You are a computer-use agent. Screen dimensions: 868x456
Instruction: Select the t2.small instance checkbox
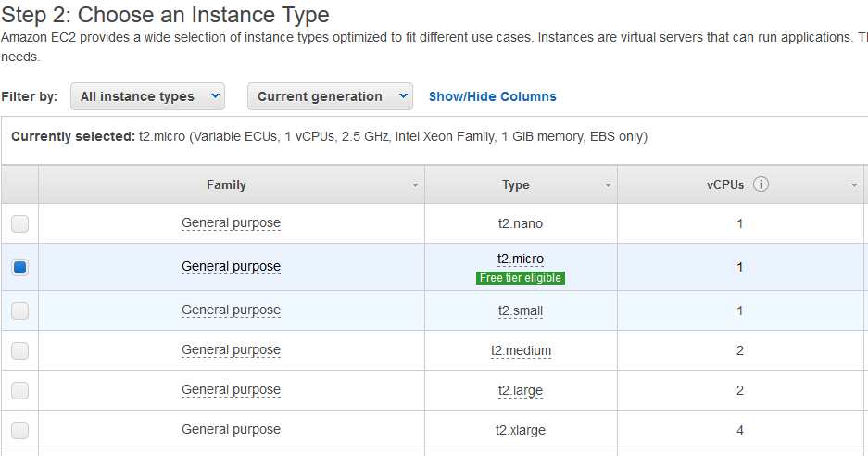20,310
